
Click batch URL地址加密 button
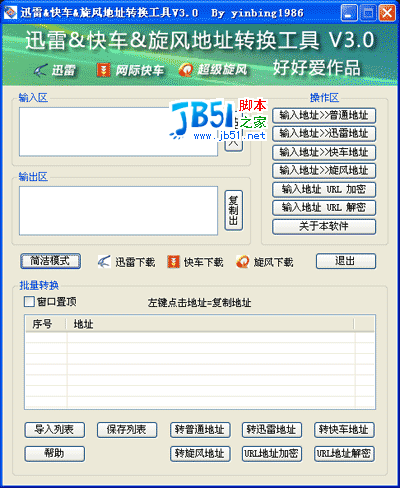click(x=272, y=454)
